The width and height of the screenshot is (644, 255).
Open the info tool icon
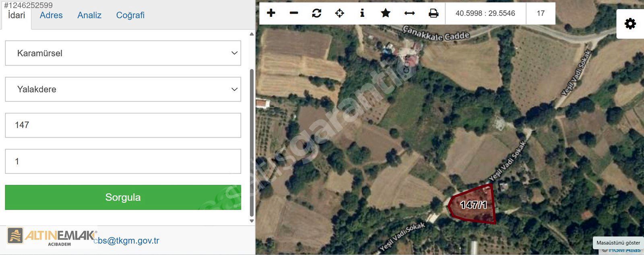362,13
